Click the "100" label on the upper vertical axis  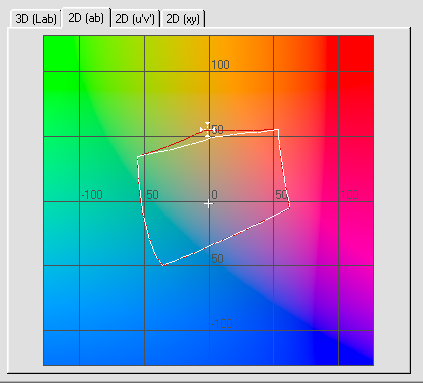tap(220, 65)
